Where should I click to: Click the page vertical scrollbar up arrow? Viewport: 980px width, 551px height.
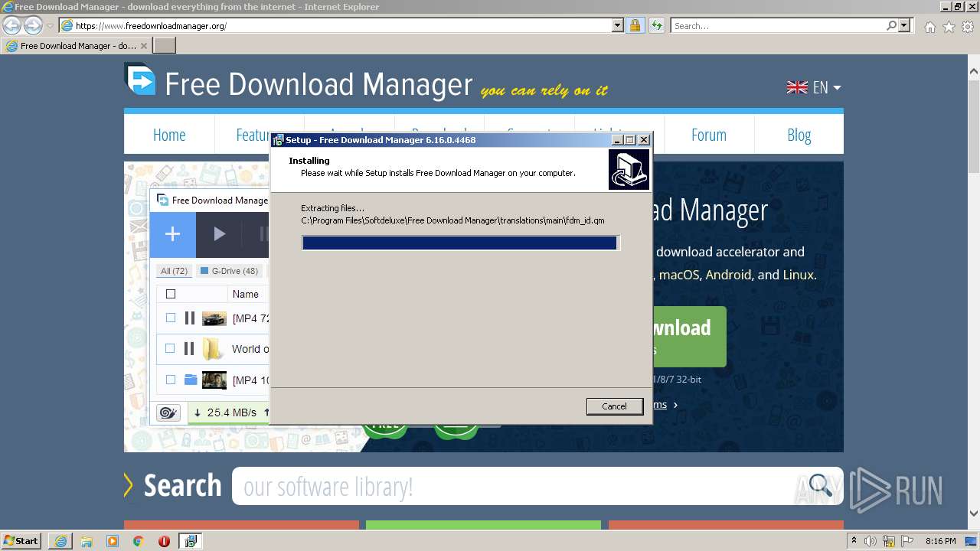coord(974,71)
